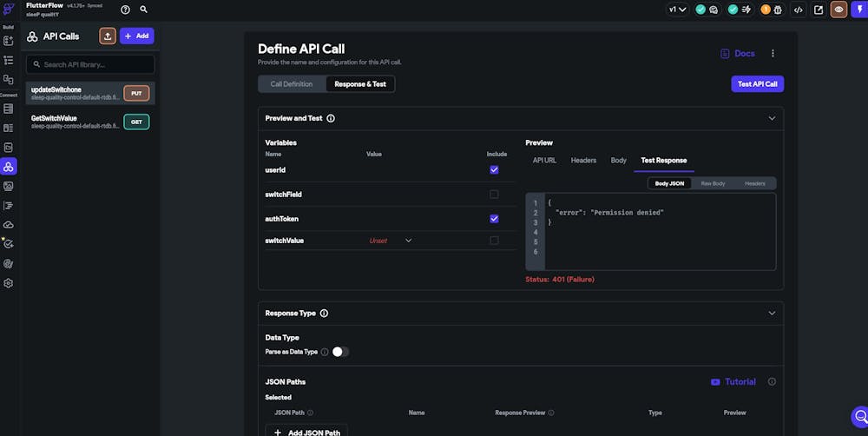Select the Test Response tab
This screenshot has width=868, height=436.
coord(664,160)
